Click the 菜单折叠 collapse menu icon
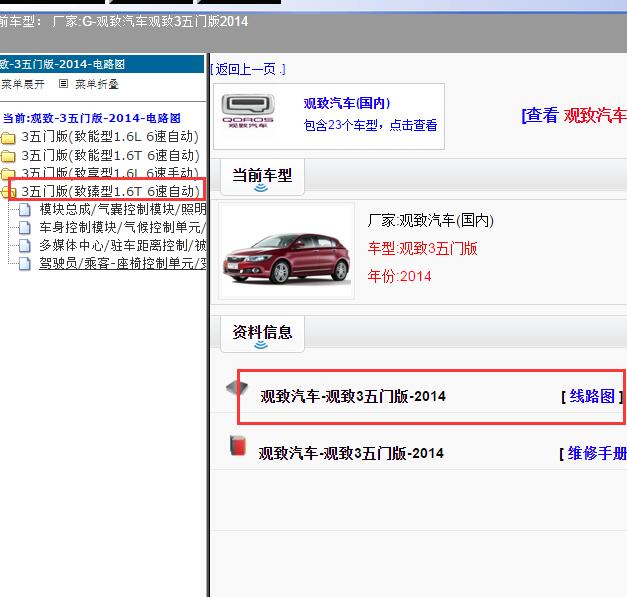The image size is (627, 597). coord(63,84)
